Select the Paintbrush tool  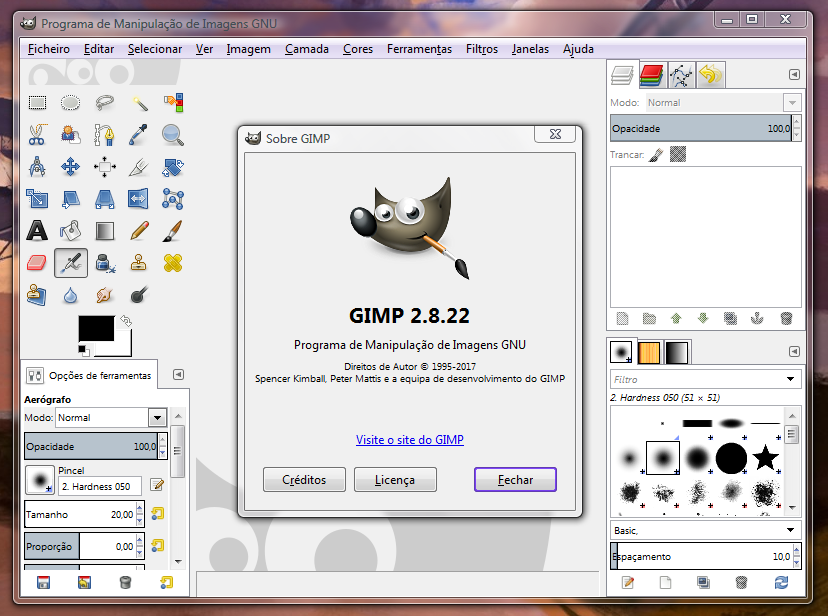(173, 231)
